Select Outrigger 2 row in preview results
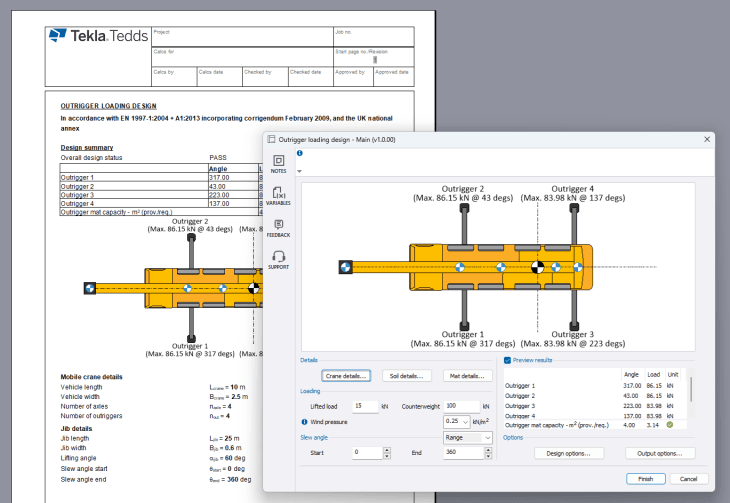This screenshot has width=730, height=503. click(594, 396)
